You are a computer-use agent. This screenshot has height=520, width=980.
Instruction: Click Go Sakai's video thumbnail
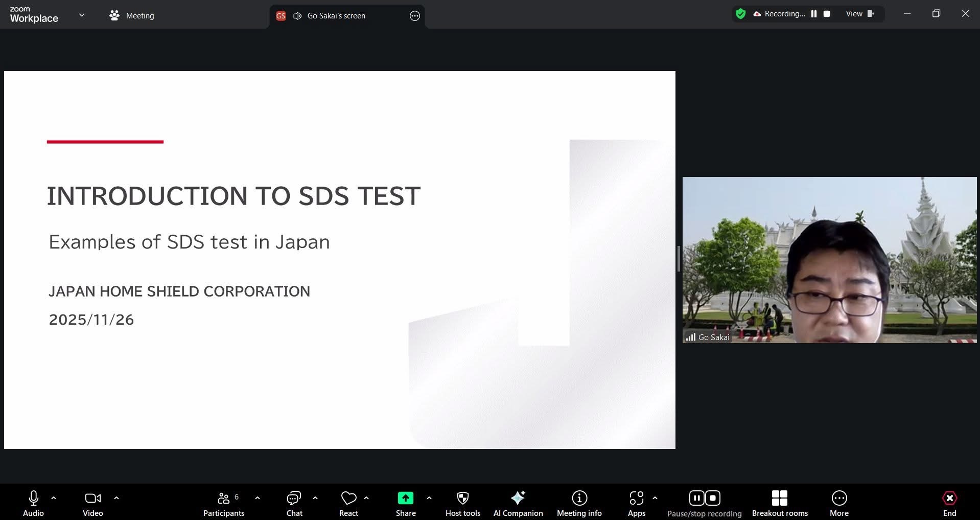tap(829, 260)
